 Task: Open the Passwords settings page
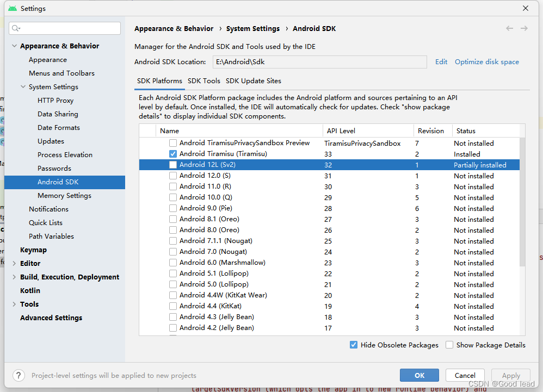(x=54, y=169)
